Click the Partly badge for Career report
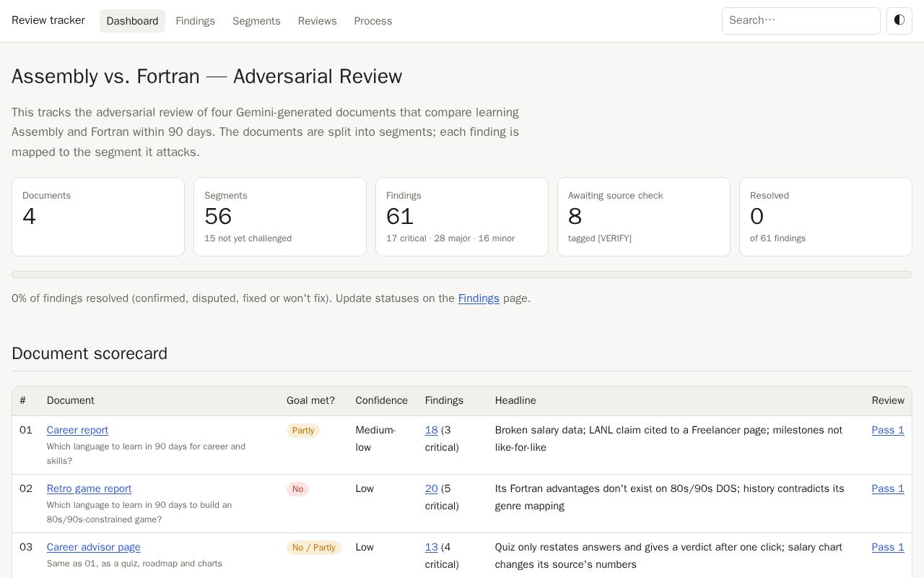 click(x=303, y=431)
